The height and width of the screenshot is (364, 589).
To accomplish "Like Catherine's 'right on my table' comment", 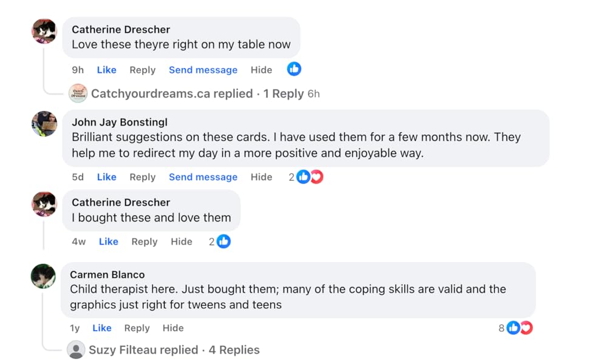I will tap(106, 70).
